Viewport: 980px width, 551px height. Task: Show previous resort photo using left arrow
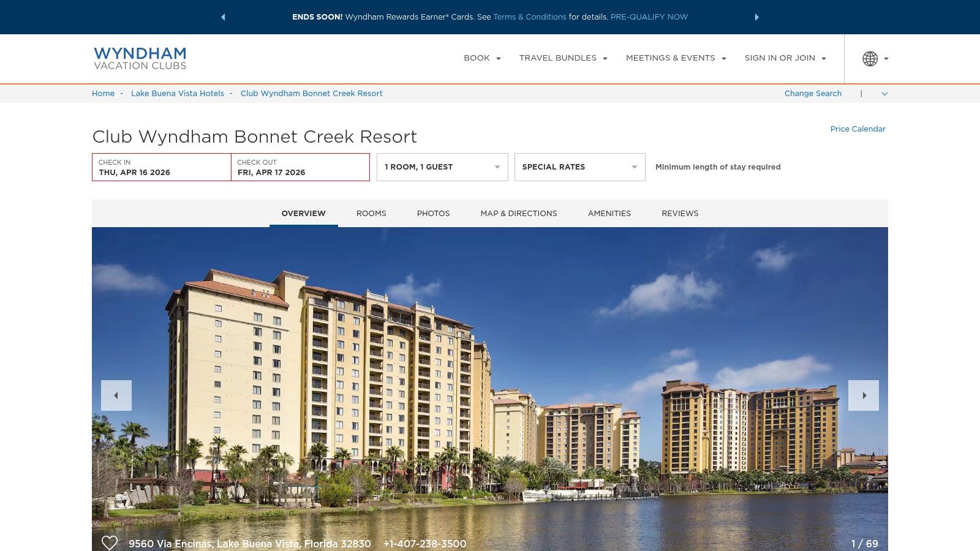116,395
